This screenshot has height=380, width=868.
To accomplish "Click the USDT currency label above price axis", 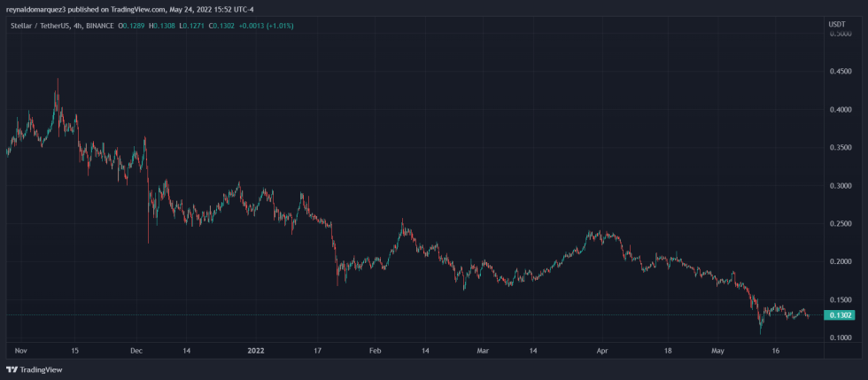I will pos(836,23).
